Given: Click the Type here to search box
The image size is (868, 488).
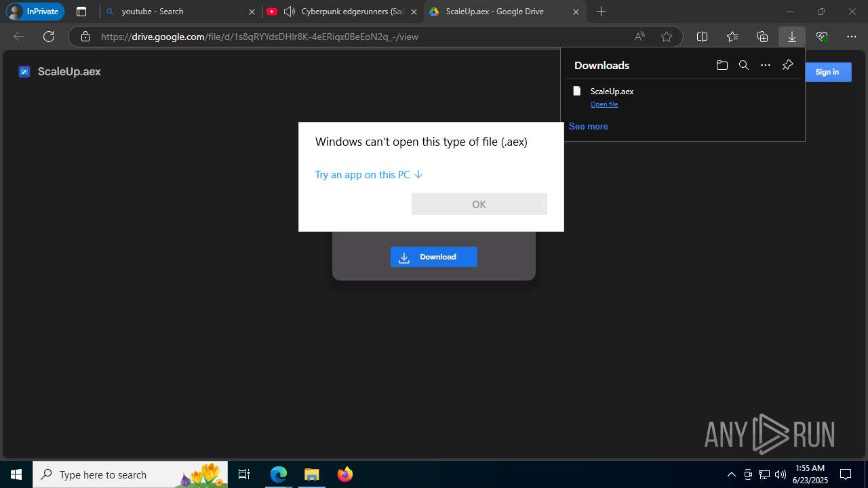Looking at the screenshot, I should (132, 474).
